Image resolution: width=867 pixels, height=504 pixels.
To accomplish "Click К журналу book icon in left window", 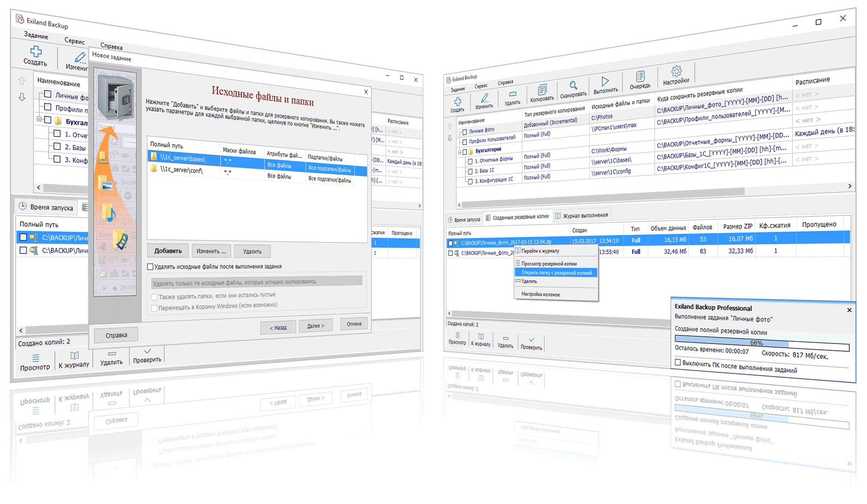I will tap(74, 356).
